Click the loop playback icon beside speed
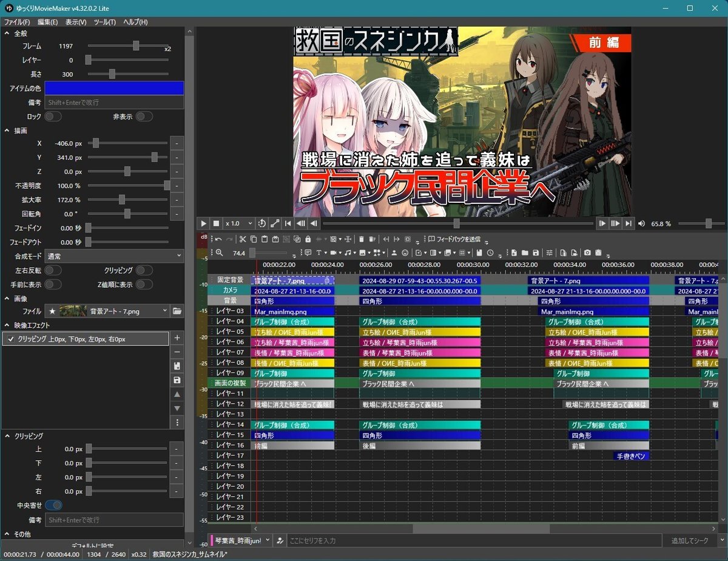Screen dimensions: 728x561 click(262, 223)
